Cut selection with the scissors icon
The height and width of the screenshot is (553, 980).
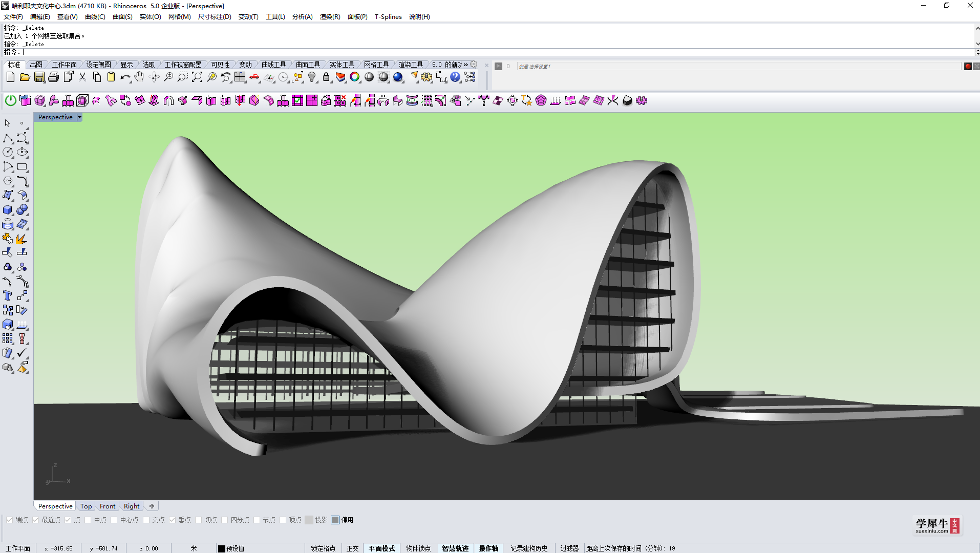coord(82,77)
